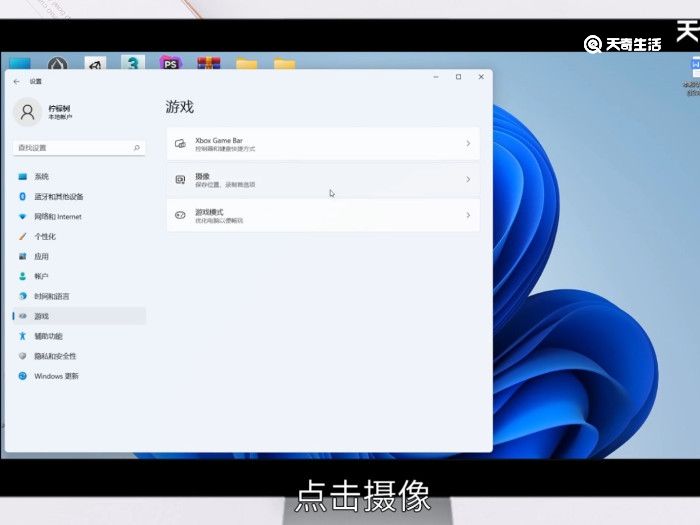Click the time and language globe icon
This screenshot has height=525, width=700.
(22, 296)
